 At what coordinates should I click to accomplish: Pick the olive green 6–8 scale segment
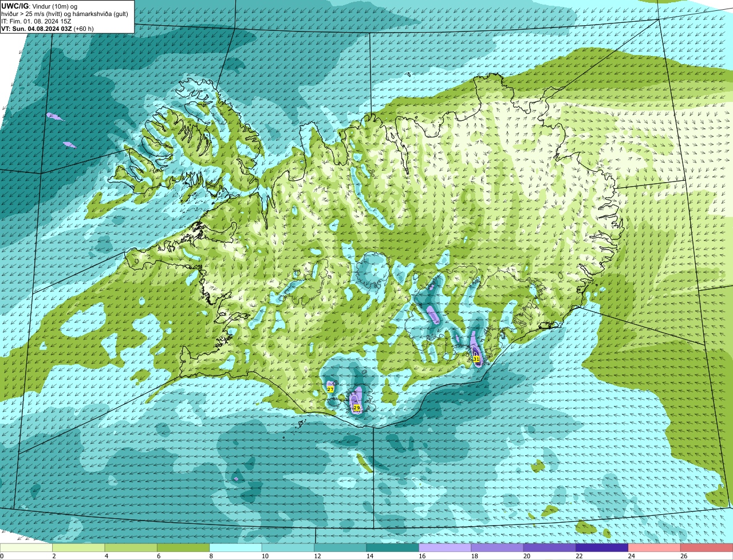pyautogui.click(x=183, y=547)
